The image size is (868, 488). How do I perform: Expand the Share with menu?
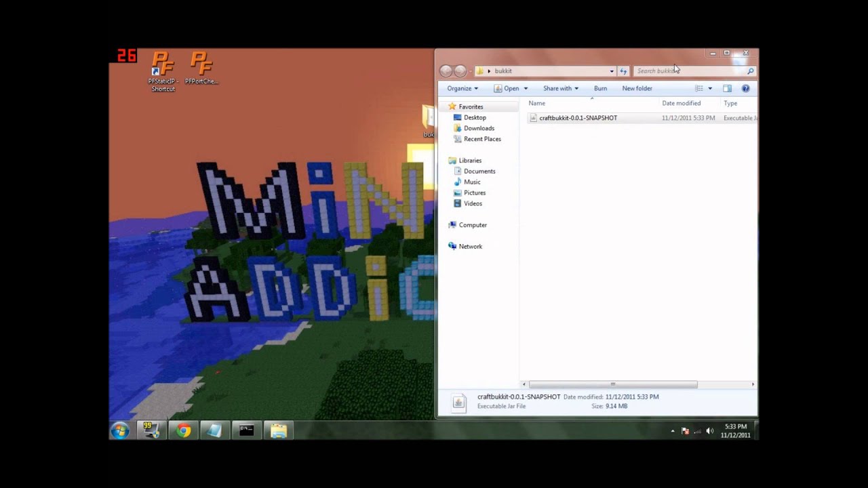click(561, 88)
